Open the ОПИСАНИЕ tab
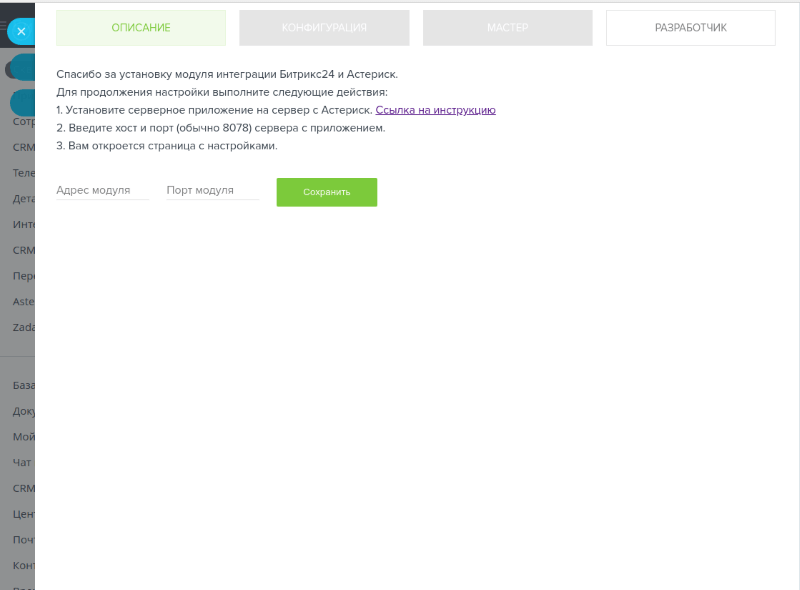 [141, 28]
